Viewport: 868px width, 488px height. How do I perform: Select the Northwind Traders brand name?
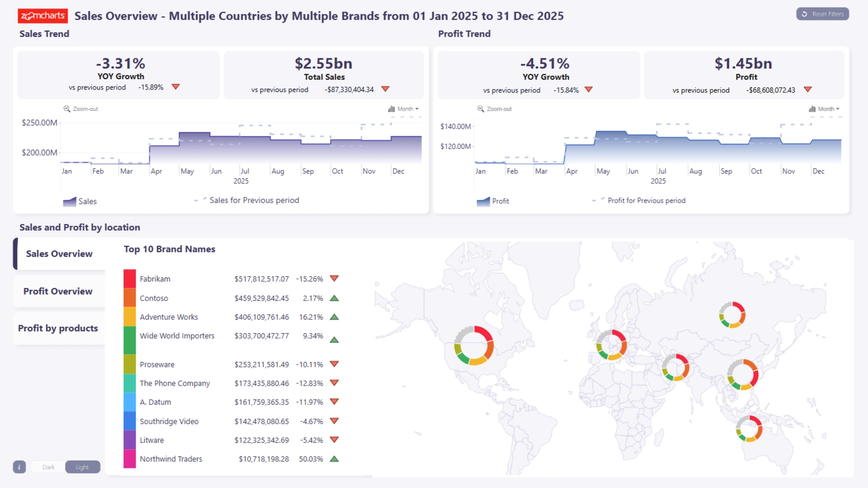pyautogui.click(x=171, y=459)
